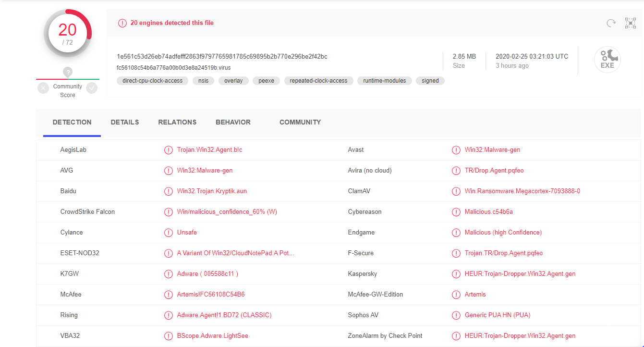Go to the COMMUNITY tab
The width and height of the screenshot is (644, 347).
tap(300, 123)
